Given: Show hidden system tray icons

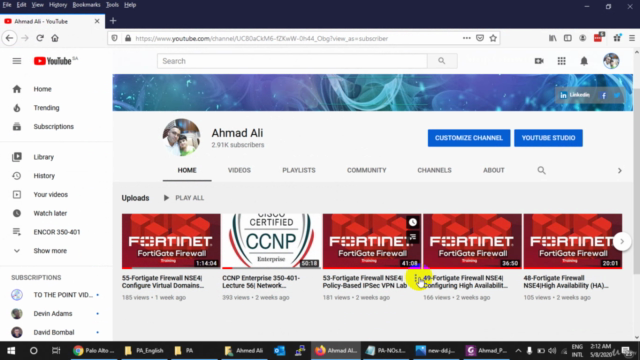Looking at the screenshot, I should (518, 351).
